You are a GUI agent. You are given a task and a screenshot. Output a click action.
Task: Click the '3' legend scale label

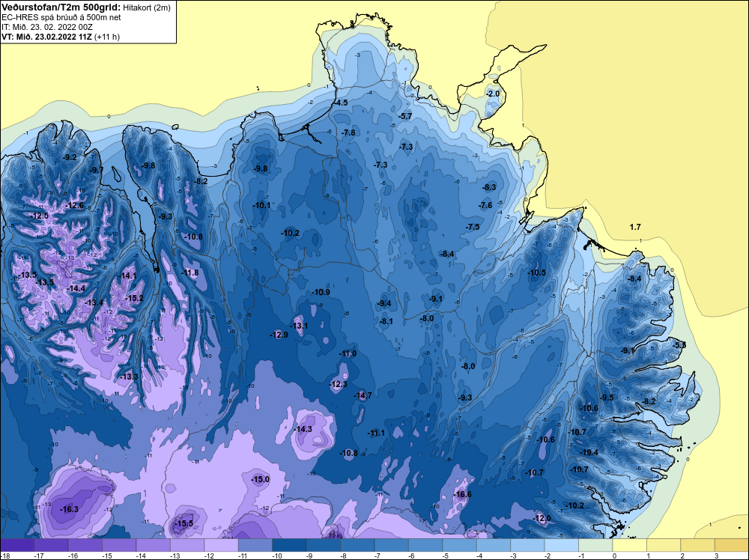click(x=715, y=556)
